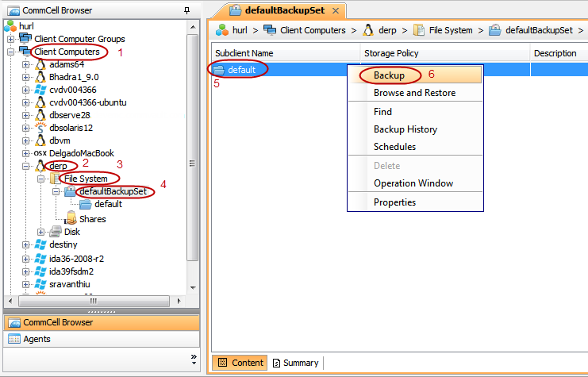Click the tree's horizontal scrollbar thumb
The image size is (588, 377).
(93, 302)
